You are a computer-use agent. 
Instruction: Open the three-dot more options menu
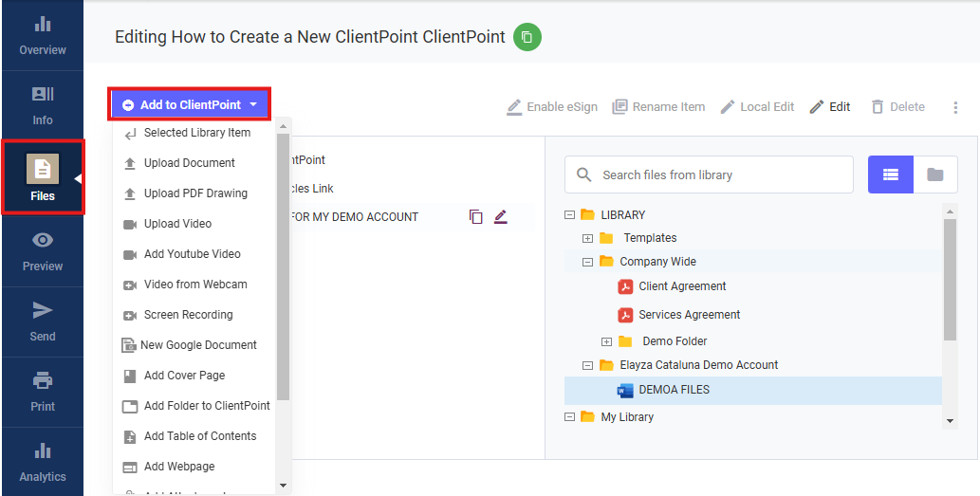(x=955, y=107)
